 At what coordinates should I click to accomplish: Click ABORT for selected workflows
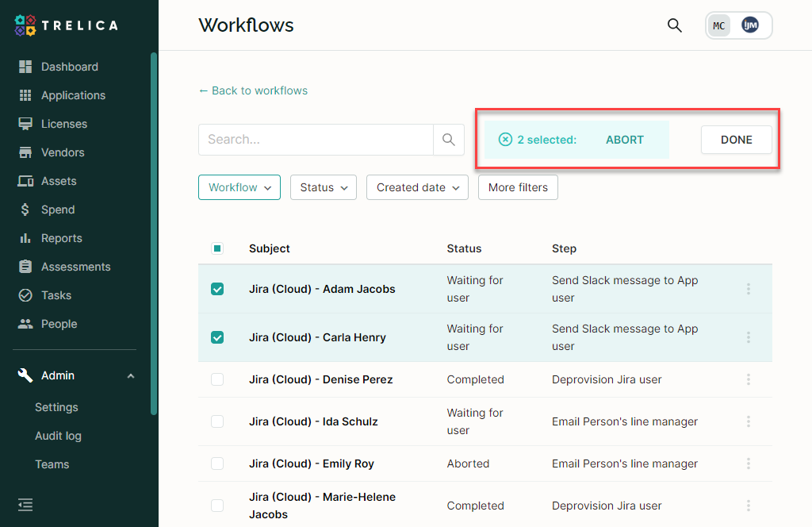(x=625, y=140)
